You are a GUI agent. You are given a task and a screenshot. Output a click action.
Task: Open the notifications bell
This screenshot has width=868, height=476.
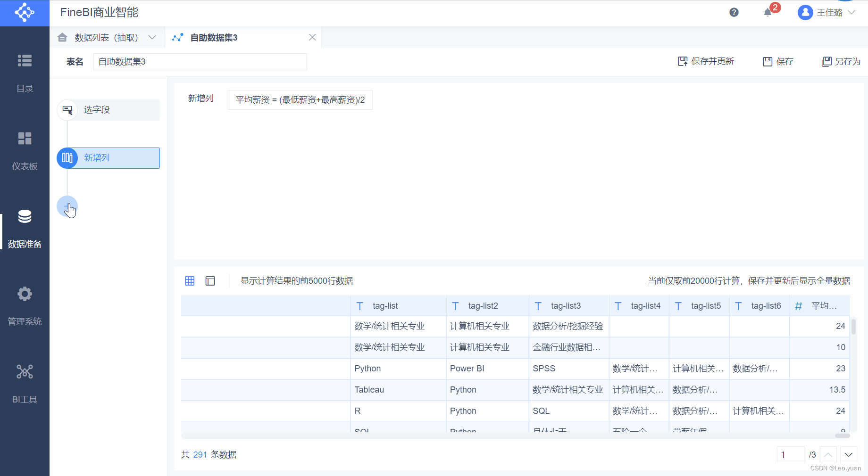point(768,13)
